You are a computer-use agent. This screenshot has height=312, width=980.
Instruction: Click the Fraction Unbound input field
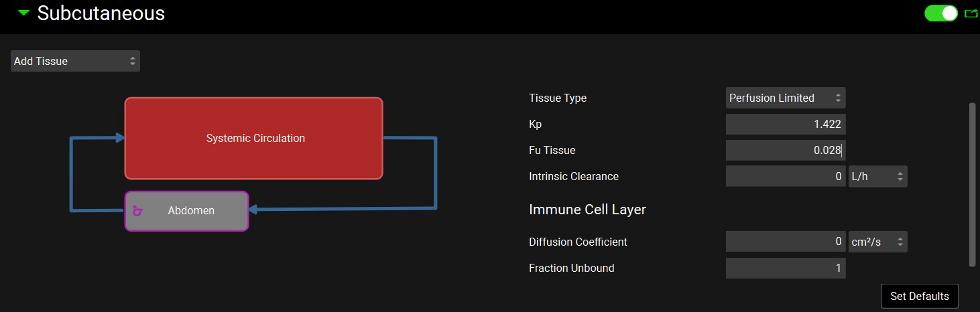(x=785, y=268)
